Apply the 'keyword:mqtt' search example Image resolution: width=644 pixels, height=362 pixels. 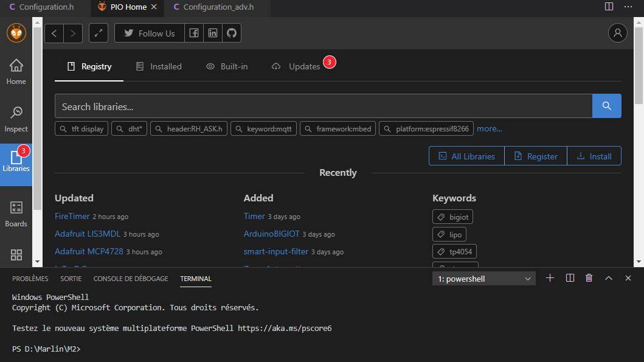[x=263, y=128]
